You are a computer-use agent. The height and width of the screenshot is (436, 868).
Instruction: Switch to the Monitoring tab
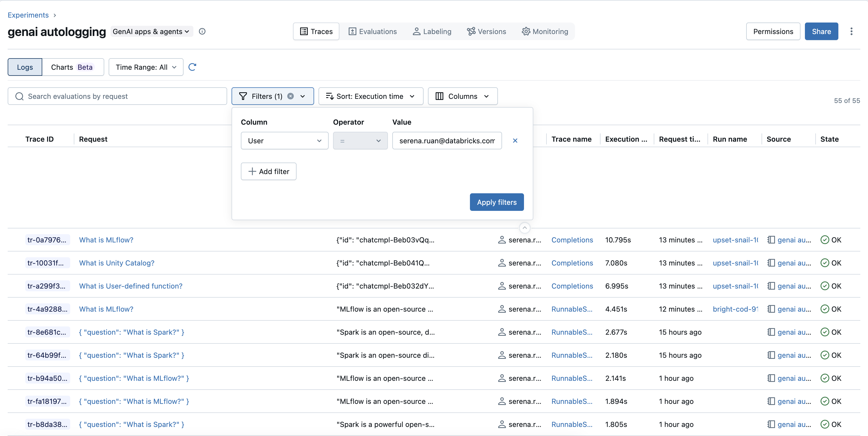point(545,31)
